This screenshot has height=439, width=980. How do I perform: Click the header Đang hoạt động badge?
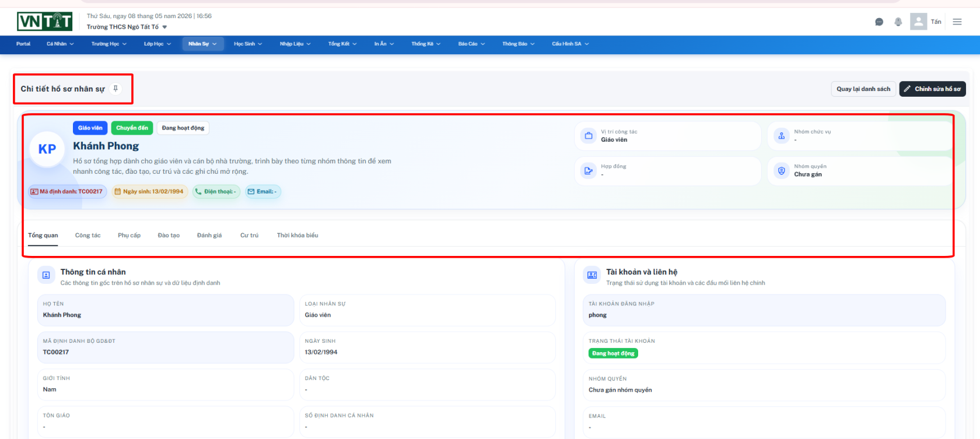click(183, 128)
